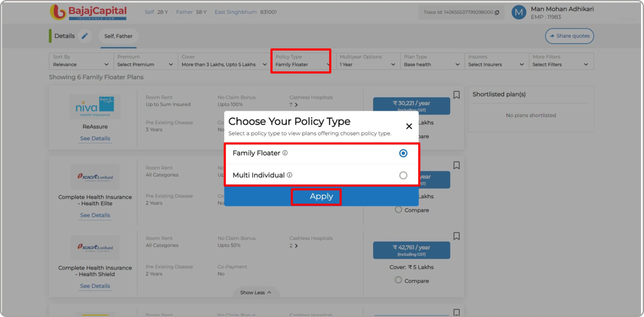Open the Sort By Relevance dropdown

81,61
